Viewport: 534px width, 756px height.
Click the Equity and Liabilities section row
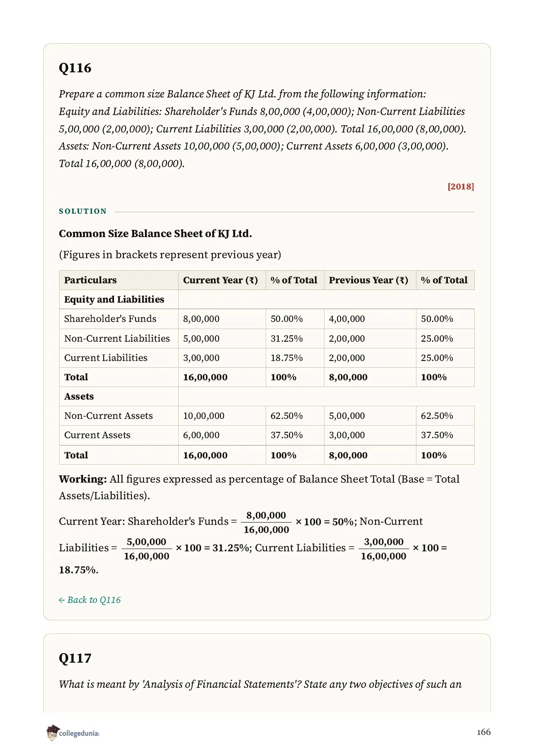coord(267,299)
